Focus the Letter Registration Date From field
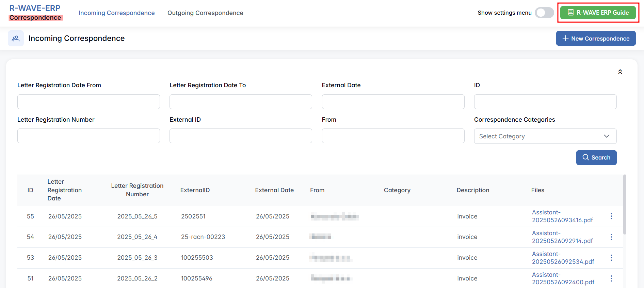This screenshot has height=288, width=644. [88, 102]
